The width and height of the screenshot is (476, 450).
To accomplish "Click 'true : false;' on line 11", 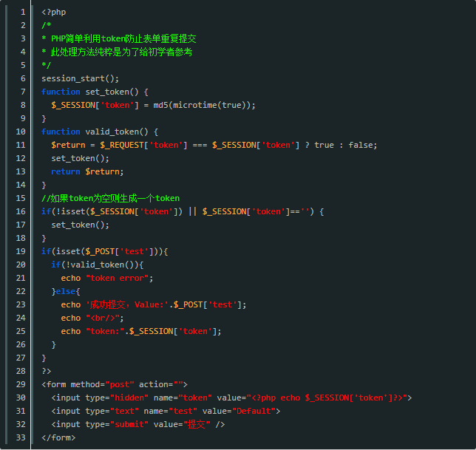I will click(345, 145).
